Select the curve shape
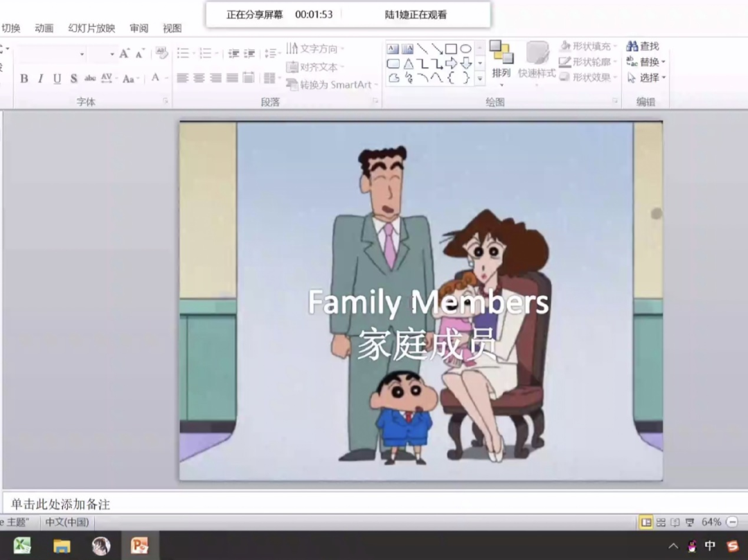Viewport: 748px width, 560px height. pyautogui.click(x=436, y=78)
